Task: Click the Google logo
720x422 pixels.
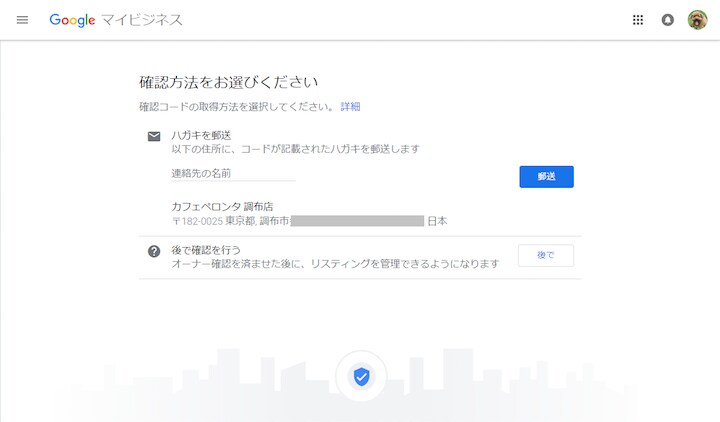Action: pos(72,20)
